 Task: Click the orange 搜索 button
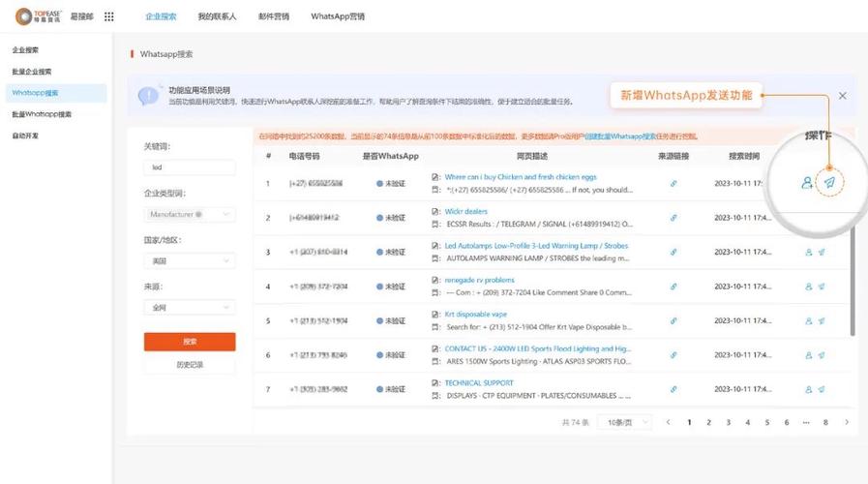[190, 342]
